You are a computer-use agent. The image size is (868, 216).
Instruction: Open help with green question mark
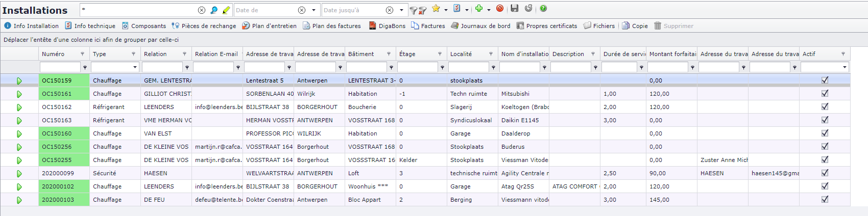tap(543, 8)
